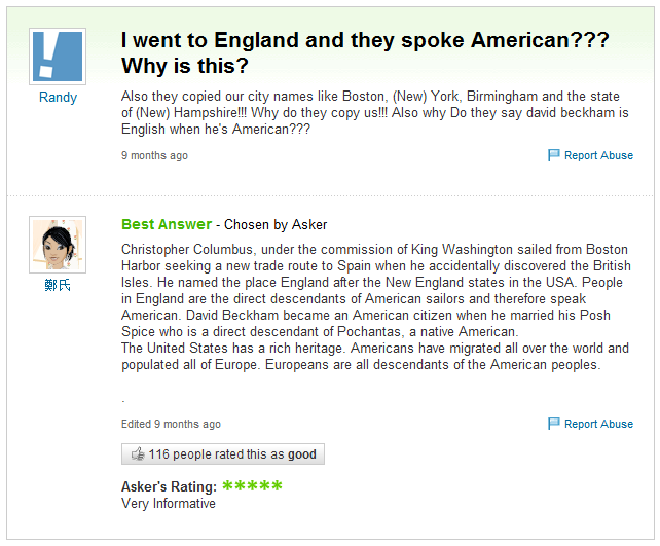660x546 pixels.
Task: Click the flag icon beside the question's Report Abuse
Action: tap(554, 155)
